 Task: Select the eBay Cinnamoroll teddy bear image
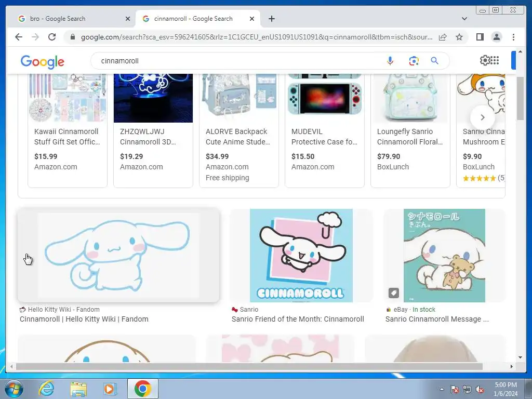click(445, 255)
